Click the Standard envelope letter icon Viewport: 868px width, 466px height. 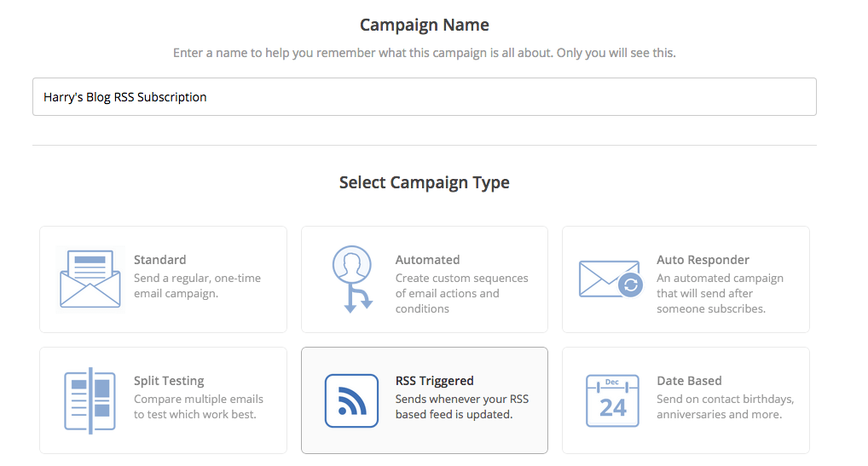90,279
